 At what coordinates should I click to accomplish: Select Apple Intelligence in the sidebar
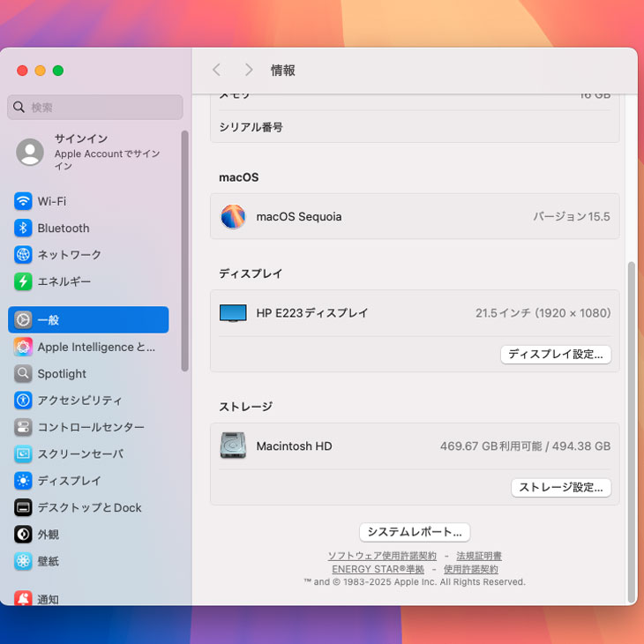[x=88, y=347]
